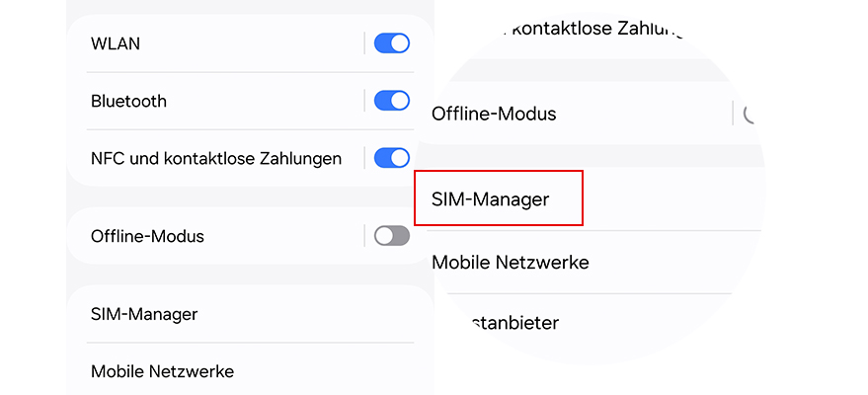Viewport: 868px width, 395px height.
Task: Tap the Offline-Modus label in left list
Action: pyautogui.click(x=147, y=236)
